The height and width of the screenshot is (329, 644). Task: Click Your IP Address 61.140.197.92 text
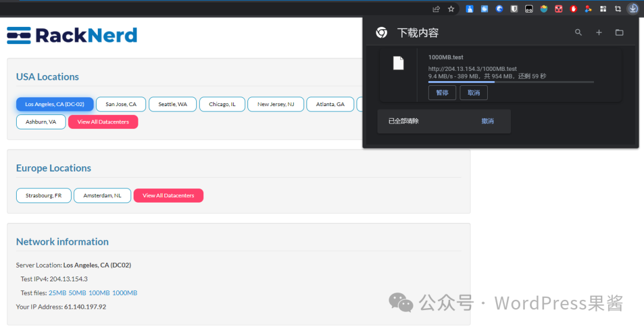click(61, 307)
